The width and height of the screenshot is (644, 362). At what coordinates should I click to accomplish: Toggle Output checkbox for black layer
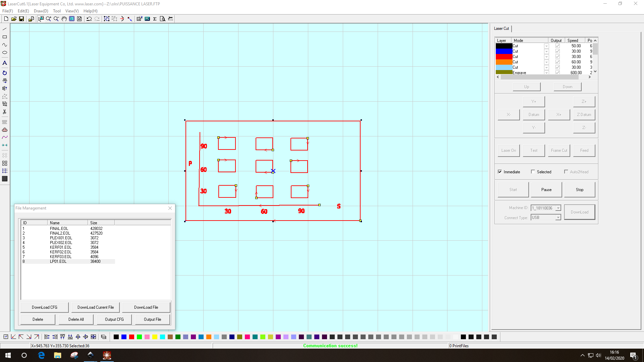(557, 46)
